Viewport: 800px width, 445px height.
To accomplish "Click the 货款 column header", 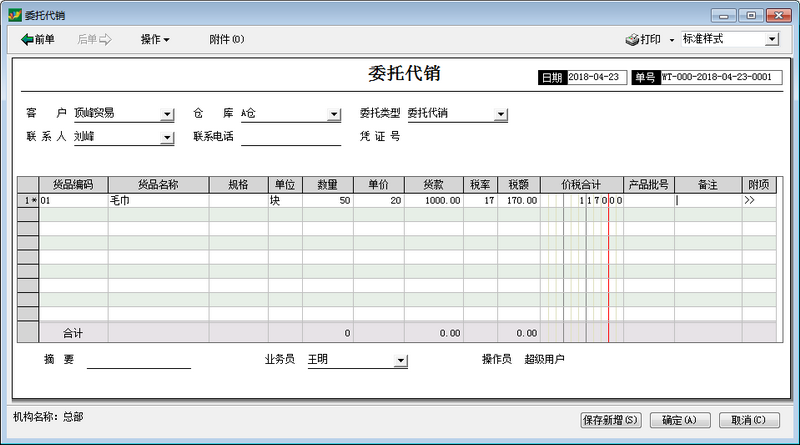I will [x=434, y=185].
